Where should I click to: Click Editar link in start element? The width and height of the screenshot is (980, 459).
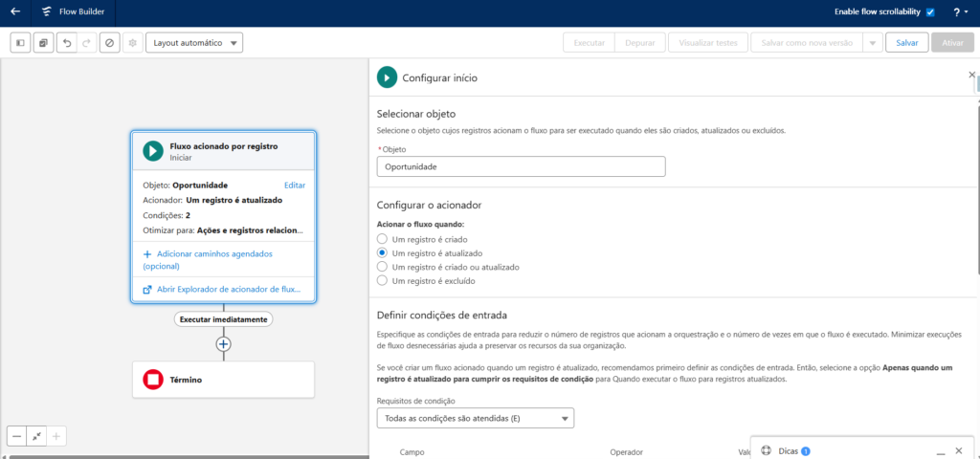pyautogui.click(x=295, y=185)
